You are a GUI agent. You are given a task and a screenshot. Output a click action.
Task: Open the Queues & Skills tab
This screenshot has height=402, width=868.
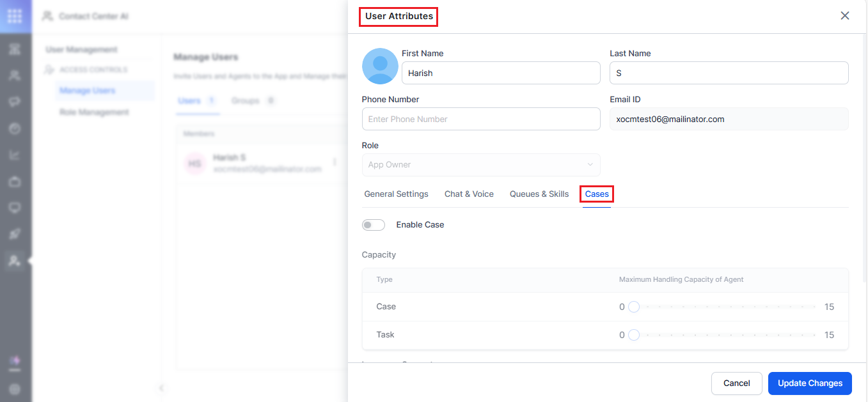[x=539, y=194]
